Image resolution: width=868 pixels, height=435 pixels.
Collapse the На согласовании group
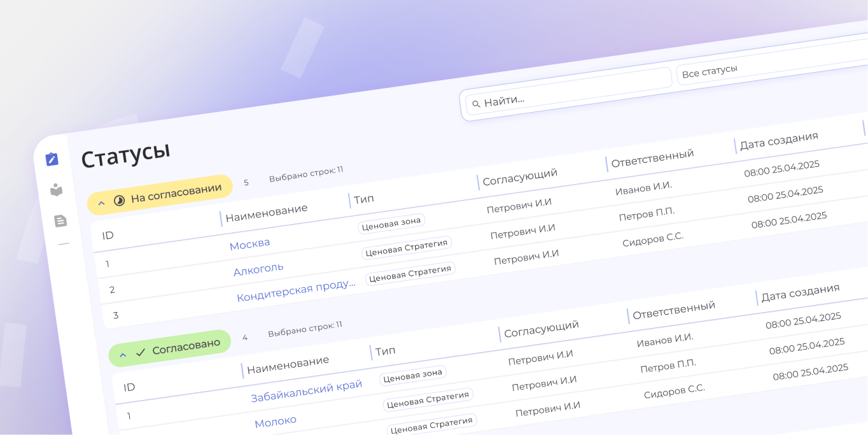[x=102, y=203]
